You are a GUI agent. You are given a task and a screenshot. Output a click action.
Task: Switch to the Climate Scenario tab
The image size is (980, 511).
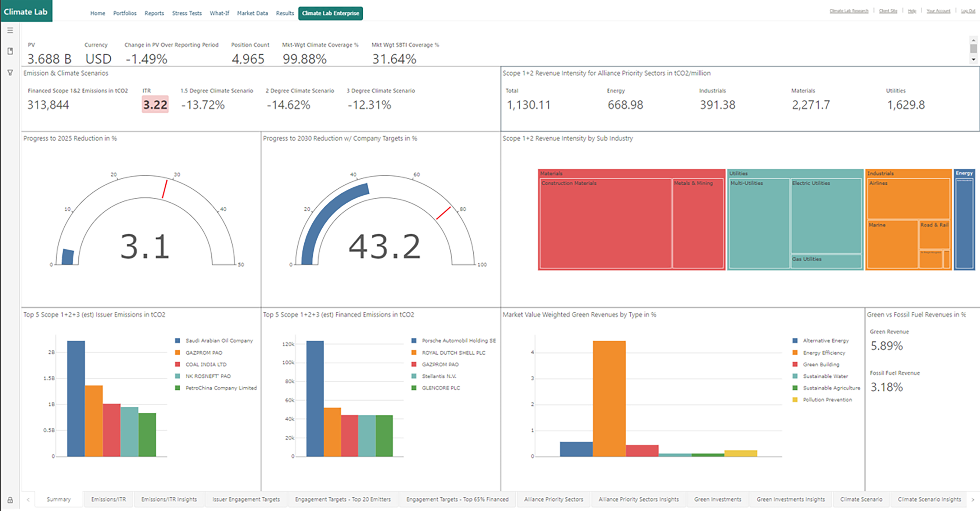pos(861,499)
